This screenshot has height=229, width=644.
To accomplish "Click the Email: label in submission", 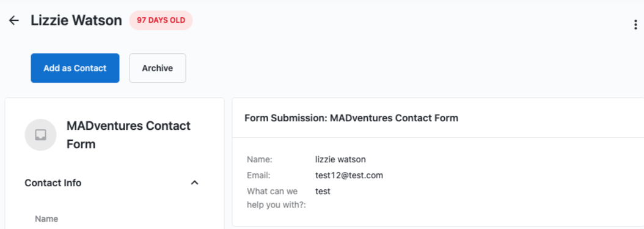I will [x=258, y=176].
